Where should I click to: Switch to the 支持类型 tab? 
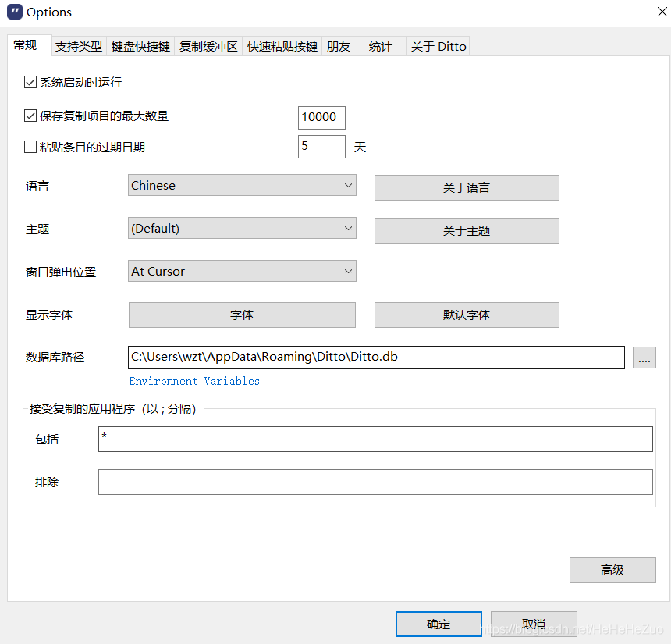79,46
